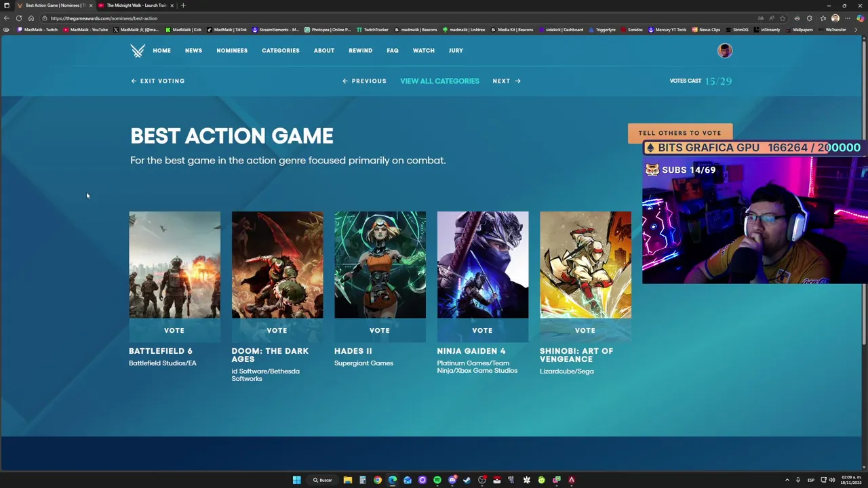Open the Windows Start menu
868x488 pixels.
[x=296, y=480]
